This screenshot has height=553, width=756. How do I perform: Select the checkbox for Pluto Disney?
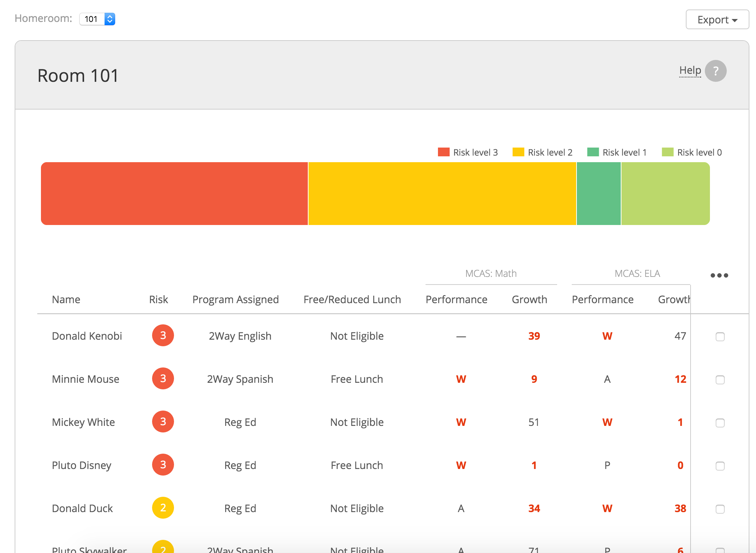tap(720, 466)
